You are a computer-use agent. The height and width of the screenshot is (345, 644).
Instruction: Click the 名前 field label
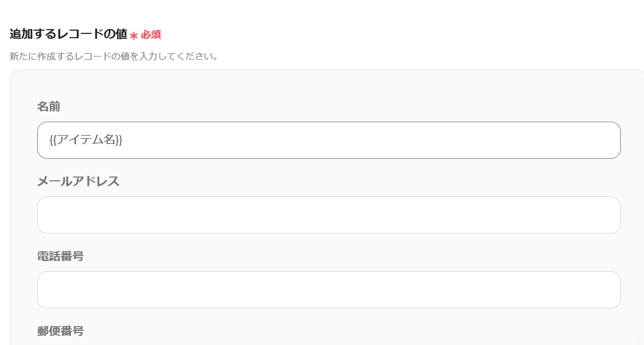48,107
